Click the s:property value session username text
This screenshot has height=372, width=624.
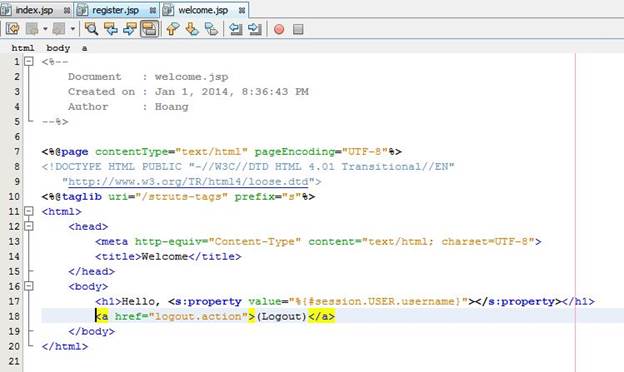378,302
